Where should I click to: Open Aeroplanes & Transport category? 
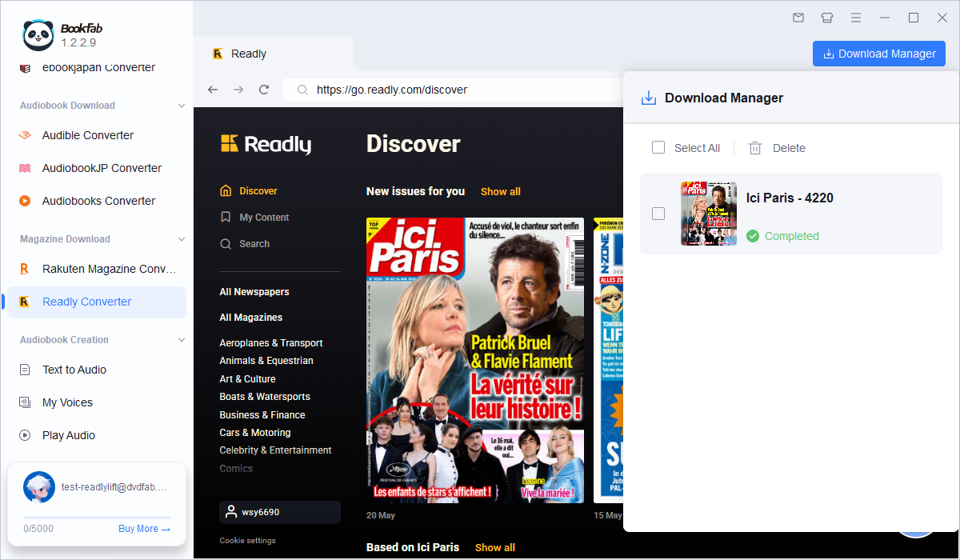(x=271, y=343)
